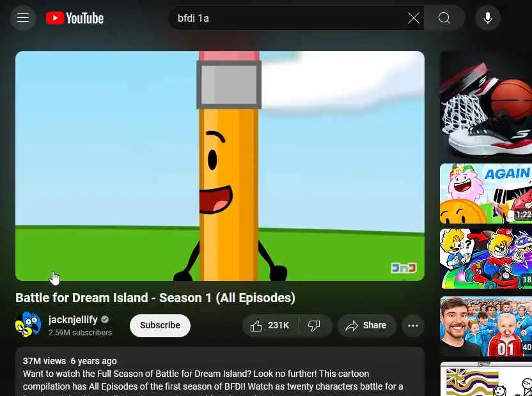Click the JnJ watermark in video corner

403,268
